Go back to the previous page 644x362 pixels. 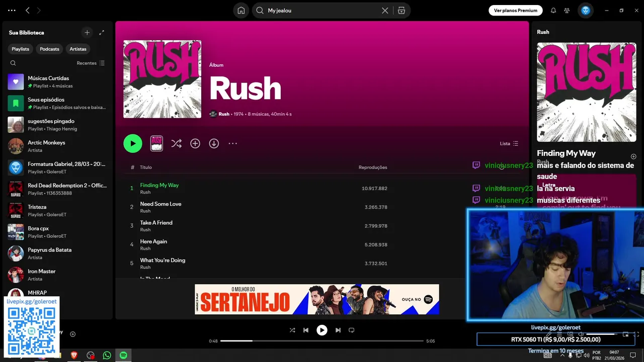(x=28, y=10)
